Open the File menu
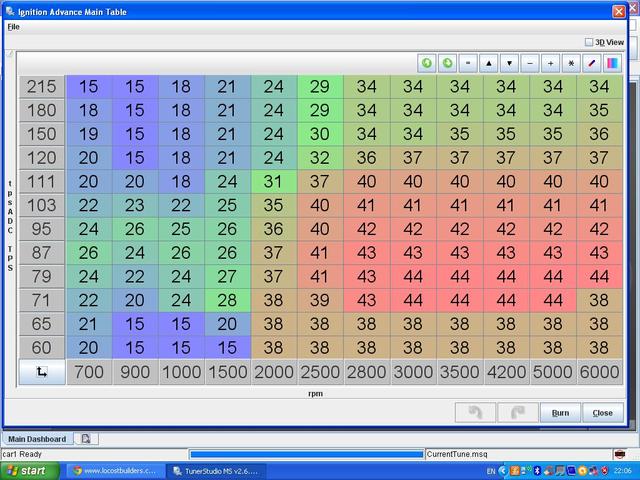640x480 pixels. pyautogui.click(x=13, y=27)
